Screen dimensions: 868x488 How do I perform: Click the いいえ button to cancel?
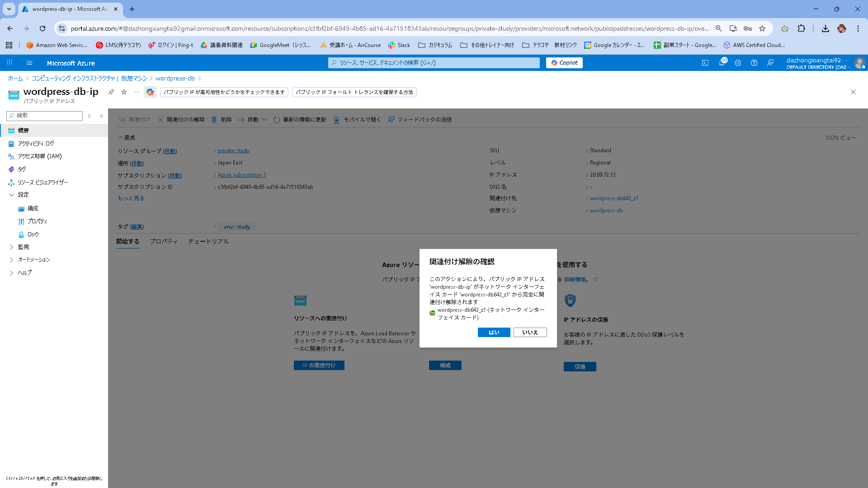pos(530,332)
